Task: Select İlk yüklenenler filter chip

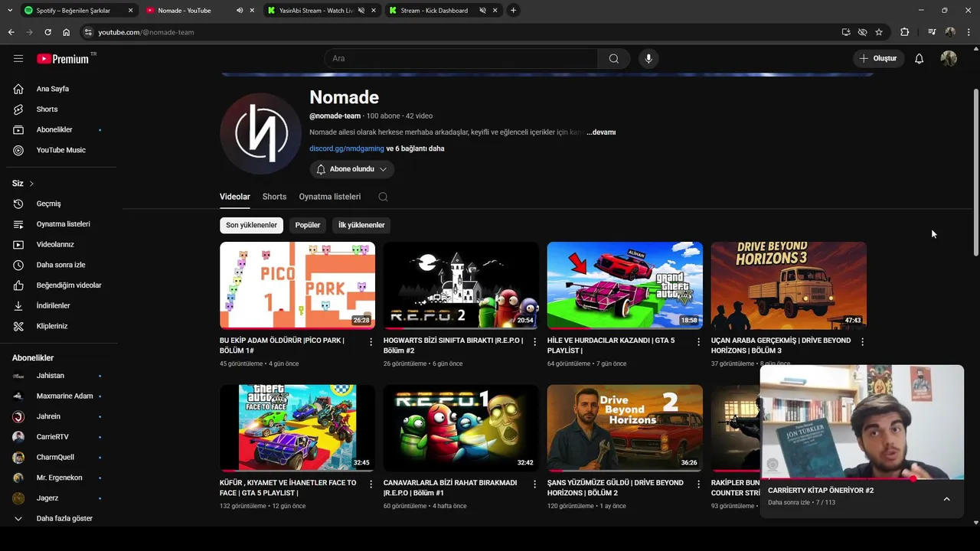Action: [x=361, y=225]
